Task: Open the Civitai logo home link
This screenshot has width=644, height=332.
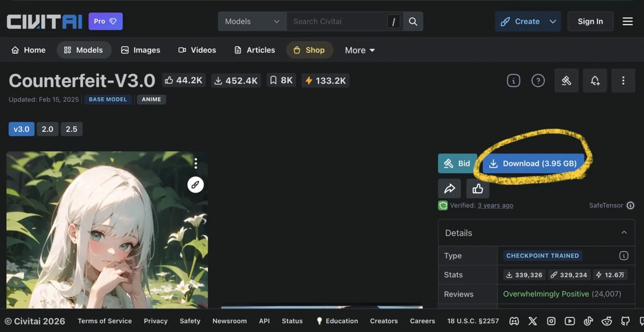Action: 44,21
